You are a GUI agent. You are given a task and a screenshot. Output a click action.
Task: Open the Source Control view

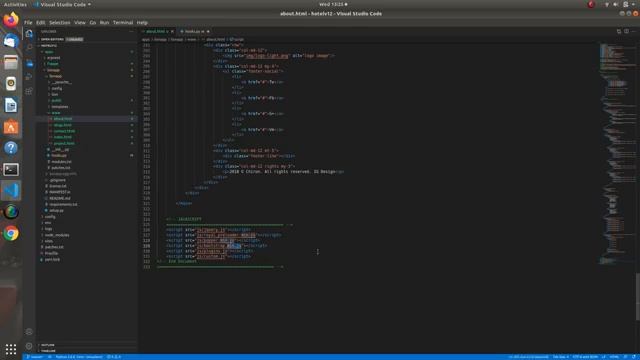[x=29, y=63]
